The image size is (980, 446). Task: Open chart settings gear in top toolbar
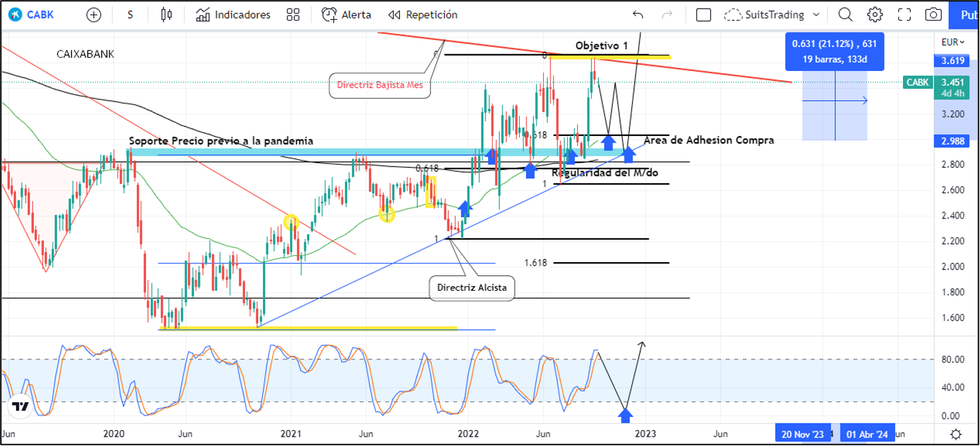pyautogui.click(x=875, y=15)
